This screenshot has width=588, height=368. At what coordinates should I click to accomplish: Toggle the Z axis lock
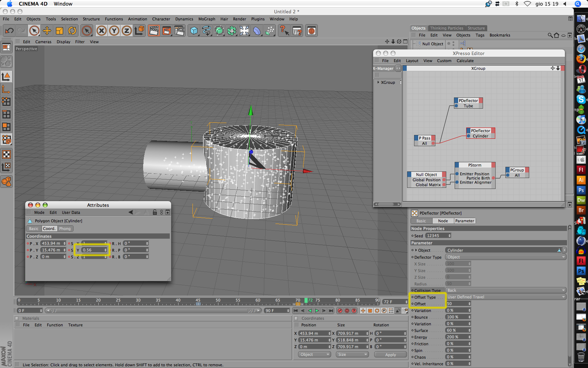pos(127,31)
